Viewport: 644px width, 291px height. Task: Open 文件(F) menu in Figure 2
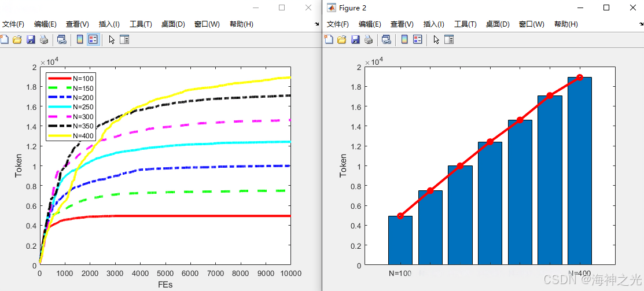[x=337, y=24]
